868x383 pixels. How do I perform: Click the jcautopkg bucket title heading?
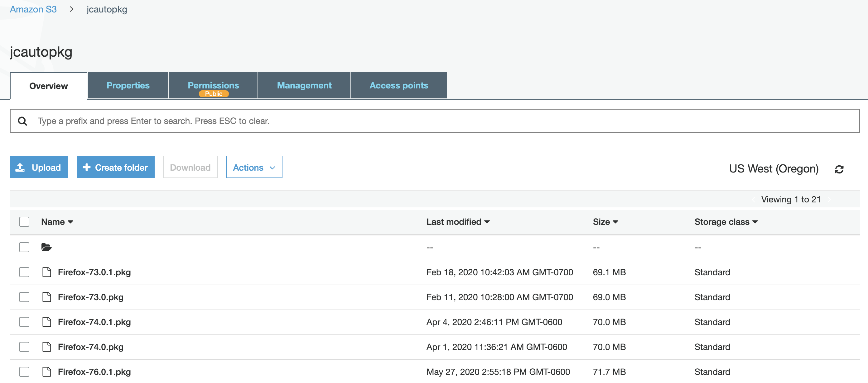[x=41, y=52]
